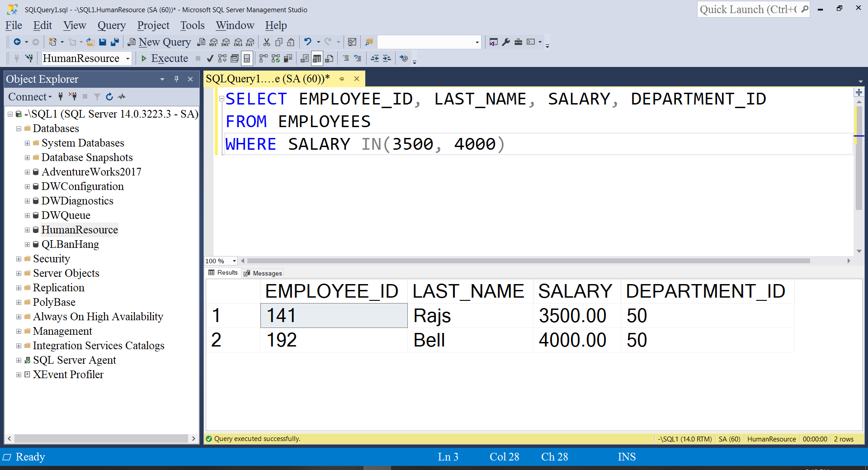Image resolution: width=868 pixels, height=470 pixels.
Task: Open the Query menu
Action: pos(111,25)
